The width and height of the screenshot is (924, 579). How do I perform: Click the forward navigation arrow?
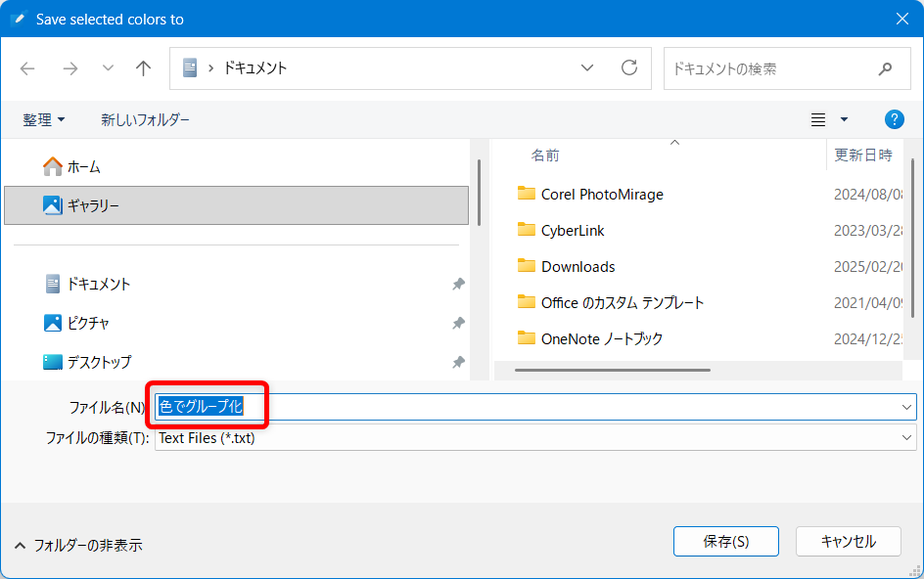tap(70, 67)
